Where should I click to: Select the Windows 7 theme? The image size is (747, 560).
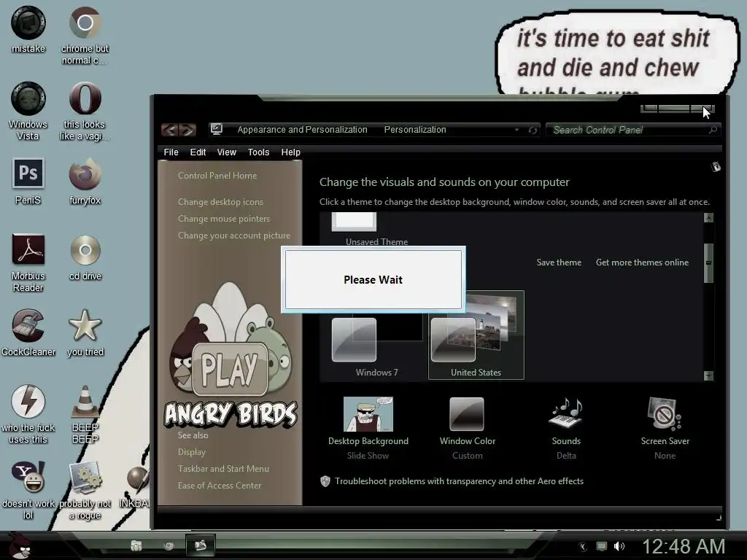(x=376, y=346)
